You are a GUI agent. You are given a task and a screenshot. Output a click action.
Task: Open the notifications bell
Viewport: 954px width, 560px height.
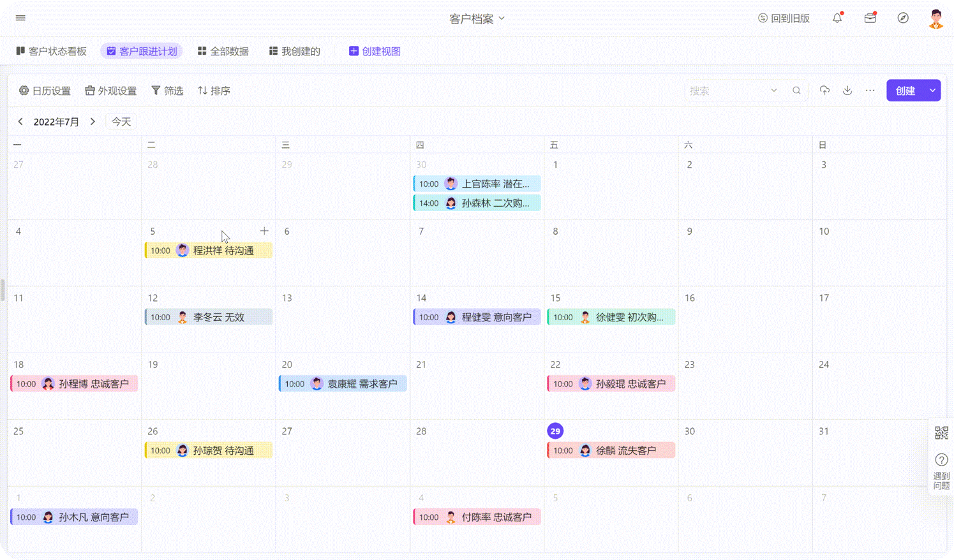[x=837, y=18]
